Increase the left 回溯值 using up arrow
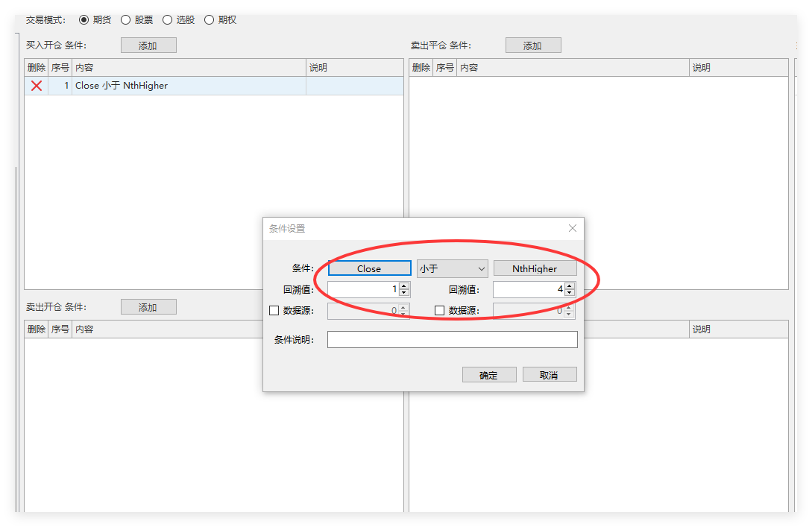The image size is (812, 527). click(x=404, y=286)
